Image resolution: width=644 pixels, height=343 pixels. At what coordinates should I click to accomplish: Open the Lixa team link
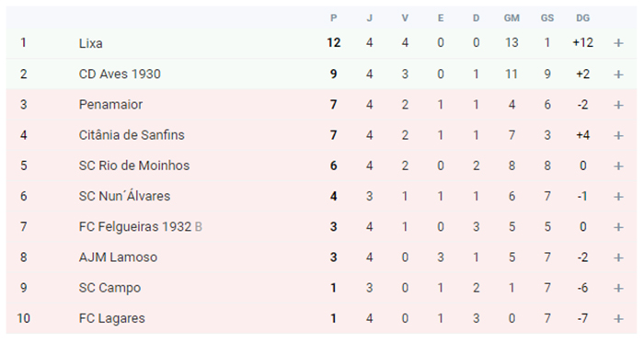(90, 43)
